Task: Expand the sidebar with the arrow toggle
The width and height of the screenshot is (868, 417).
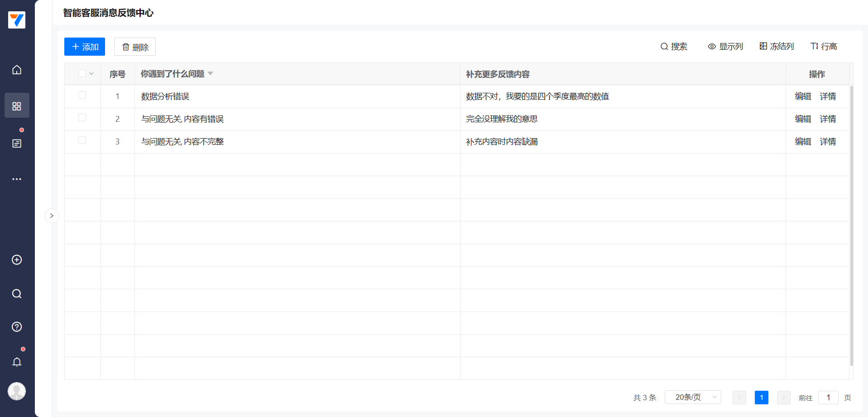Action: (x=52, y=216)
